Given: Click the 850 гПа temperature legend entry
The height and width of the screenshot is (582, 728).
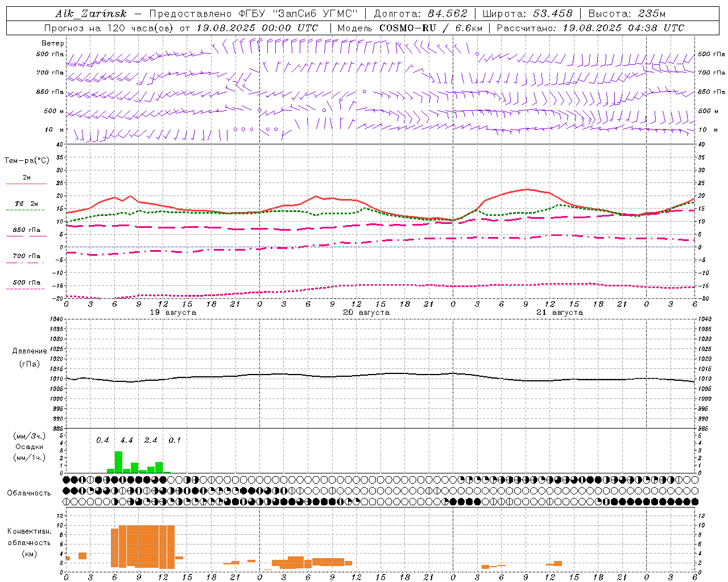Looking at the screenshot, I should [x=26, y=230].
